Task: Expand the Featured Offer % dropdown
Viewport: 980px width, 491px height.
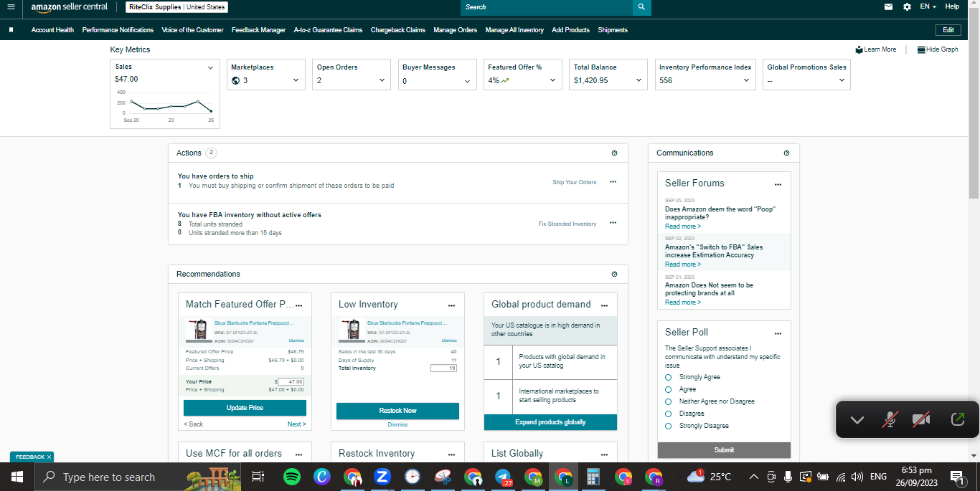Action: tap(552, 80)
